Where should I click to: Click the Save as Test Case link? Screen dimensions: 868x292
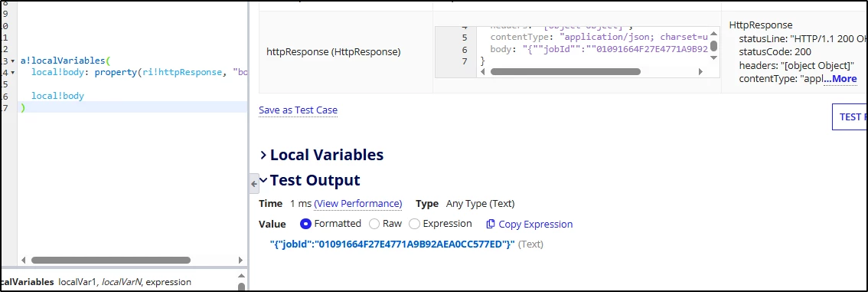(298, 110)
